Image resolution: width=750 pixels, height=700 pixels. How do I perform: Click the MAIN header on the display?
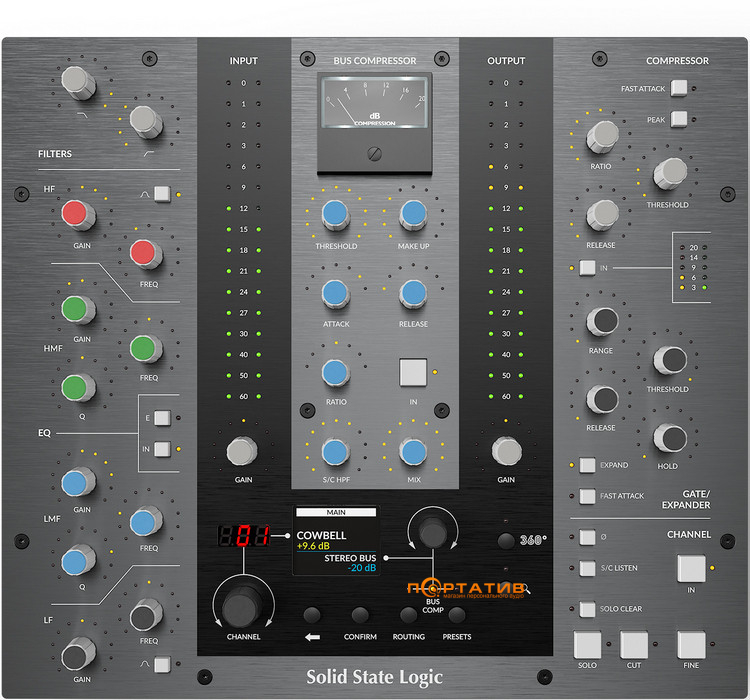tap(336, 512)
